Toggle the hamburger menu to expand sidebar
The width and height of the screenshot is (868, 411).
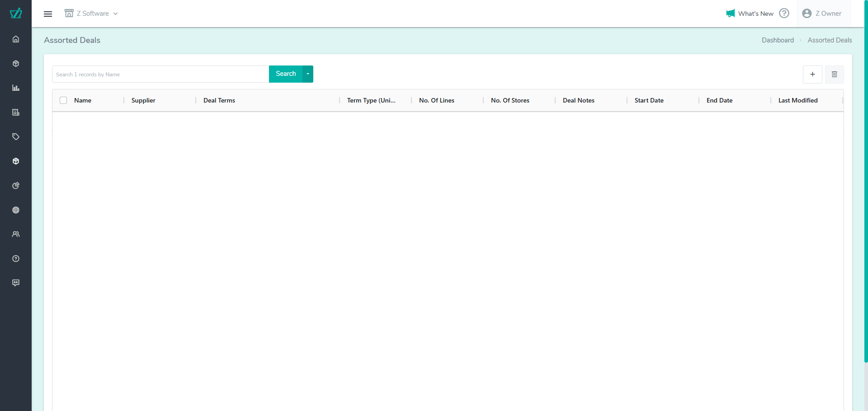pyautogui.click(x=48, y=14)
